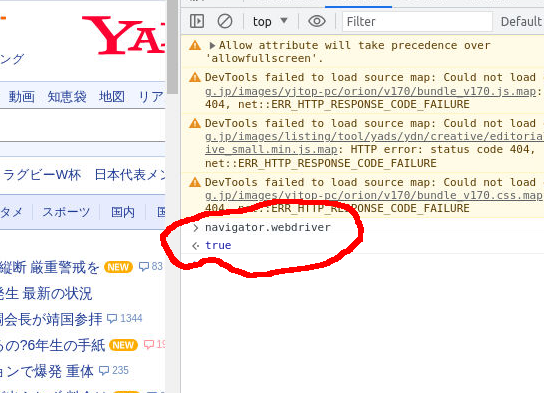
Task: Open the 地図 link on Yahoo page
Action: tap(112, 96)
